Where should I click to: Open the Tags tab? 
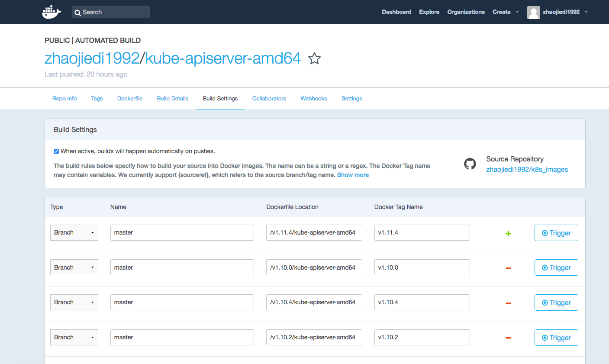pyautogui.click(x=97, y=99)
